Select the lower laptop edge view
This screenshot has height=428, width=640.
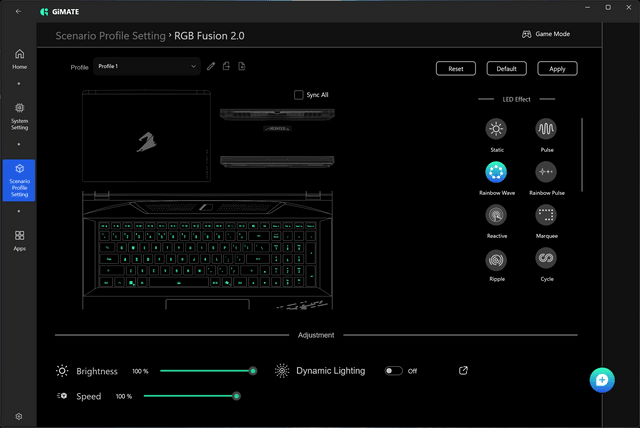(277, 162)
